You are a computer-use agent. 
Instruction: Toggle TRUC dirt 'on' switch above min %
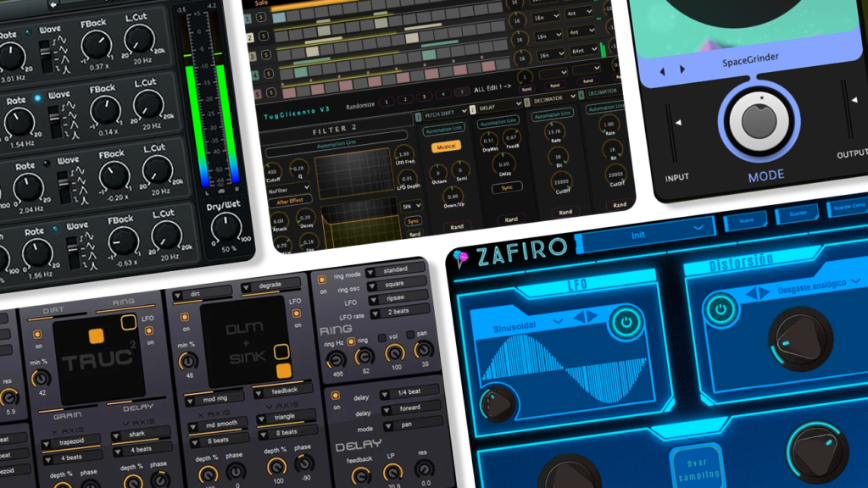[37, 335]
